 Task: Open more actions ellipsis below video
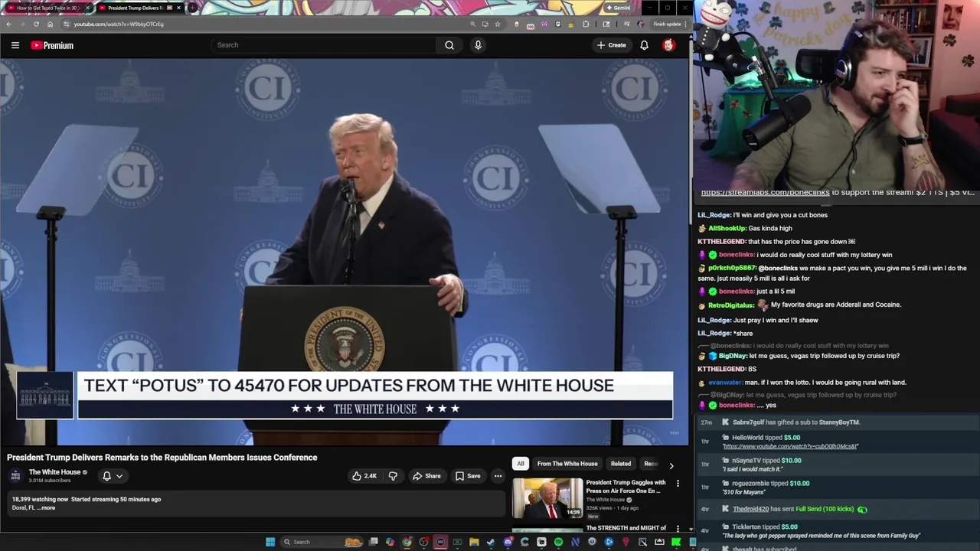point(498,476)
